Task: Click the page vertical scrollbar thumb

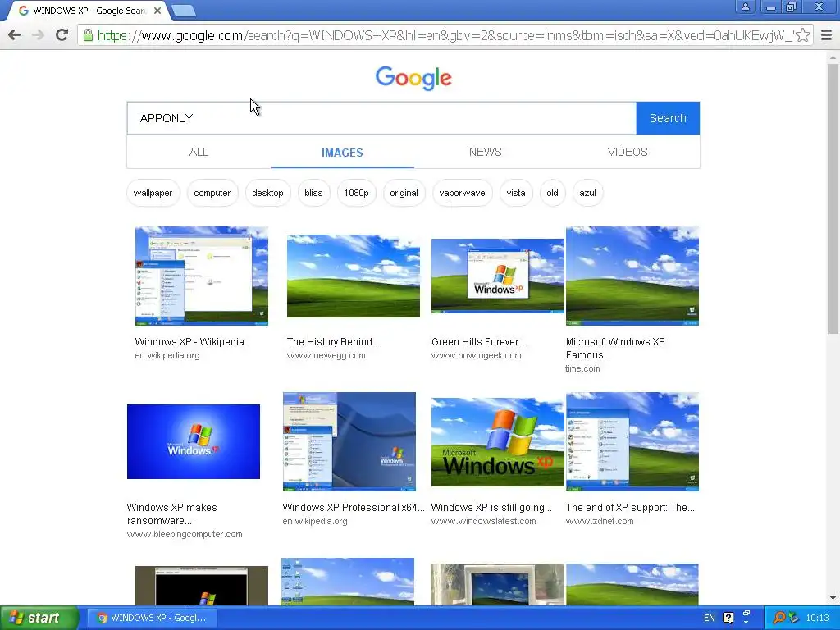Action: 833,199
